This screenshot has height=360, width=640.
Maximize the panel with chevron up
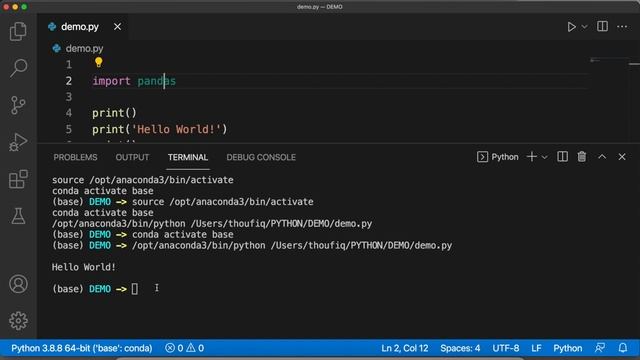[x=602, y=157]
